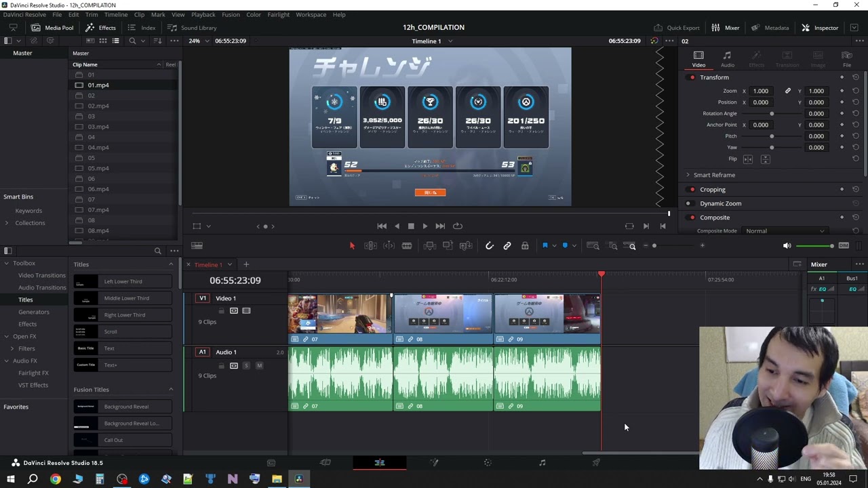Open the Fusion page icon
The height and width of the screenshot is (488, 868).
[434, 463]
